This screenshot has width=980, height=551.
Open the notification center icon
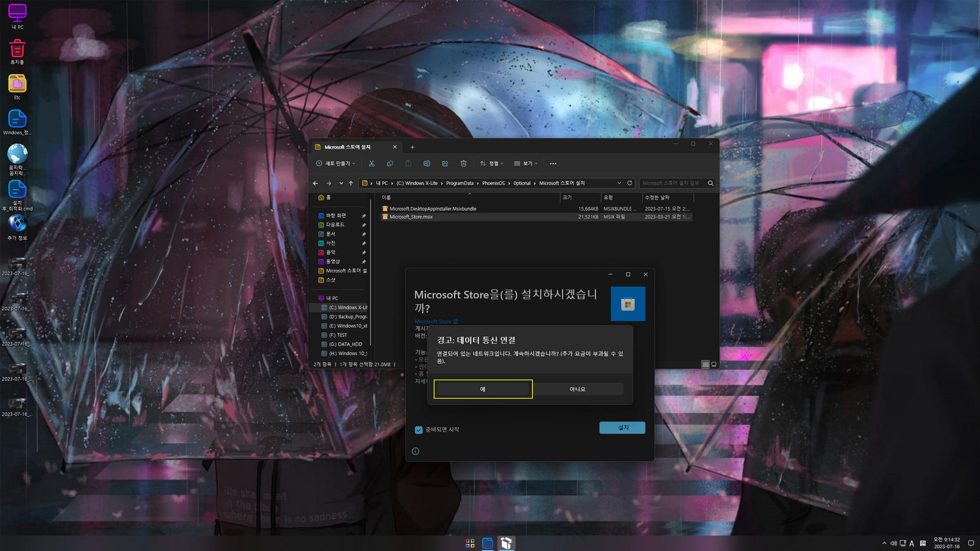(x=971, y=543)
